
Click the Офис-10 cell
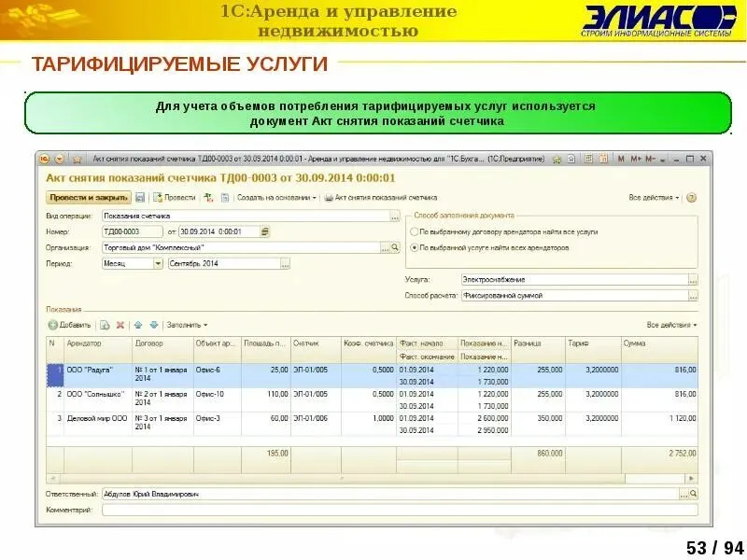(218, 400)
